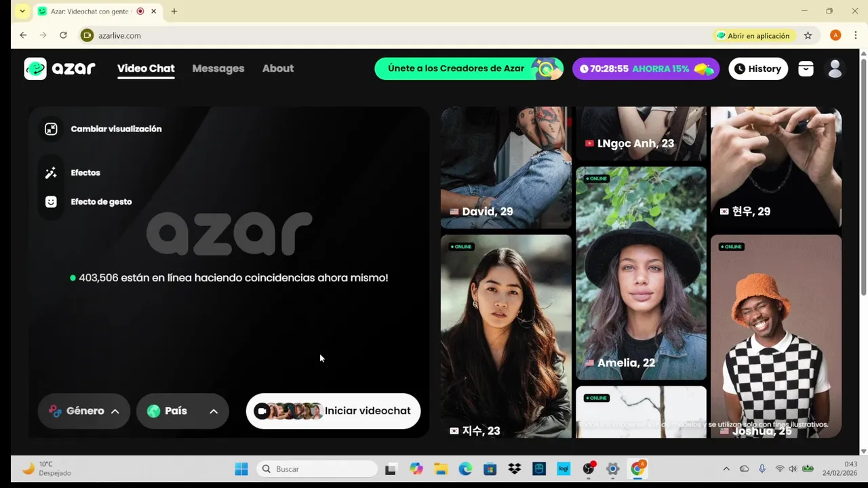
Task: Open OBS Studio from taskbar
Action: click(x=589, y=469)
